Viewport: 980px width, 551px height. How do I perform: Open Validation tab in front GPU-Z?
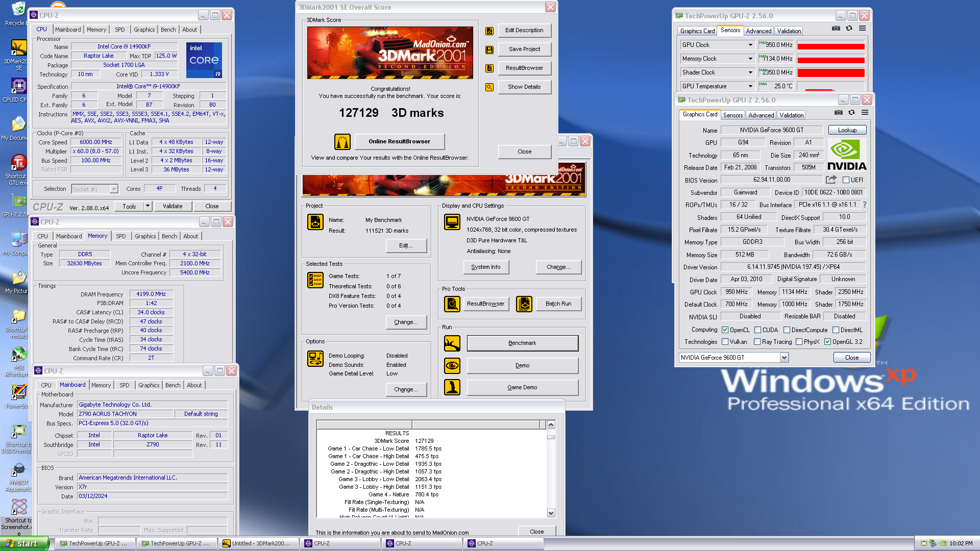(792, 115)
